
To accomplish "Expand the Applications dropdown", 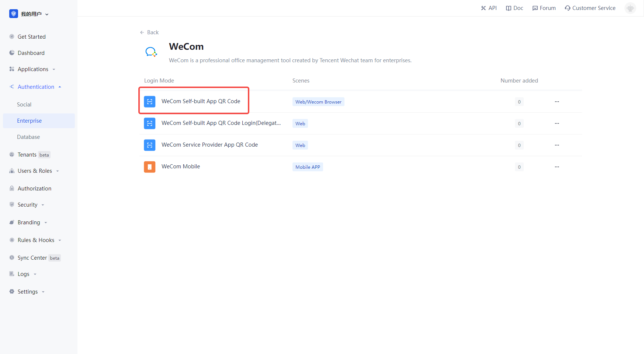I will click(x=54, y=69).
